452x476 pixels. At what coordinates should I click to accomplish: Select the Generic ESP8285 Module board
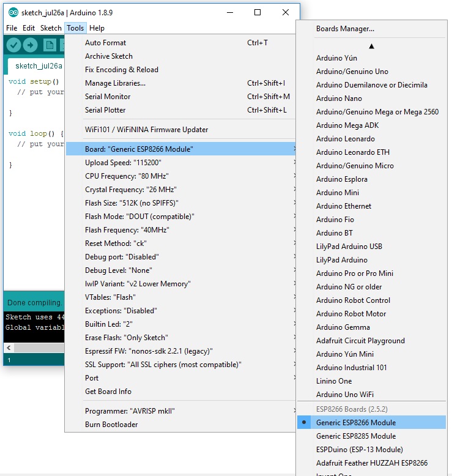pos(371,436)
